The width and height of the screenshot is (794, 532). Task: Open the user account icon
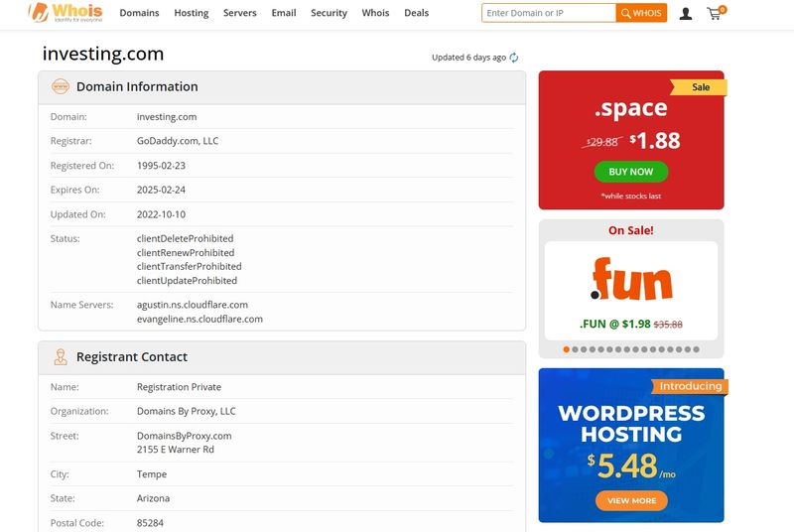686,14
